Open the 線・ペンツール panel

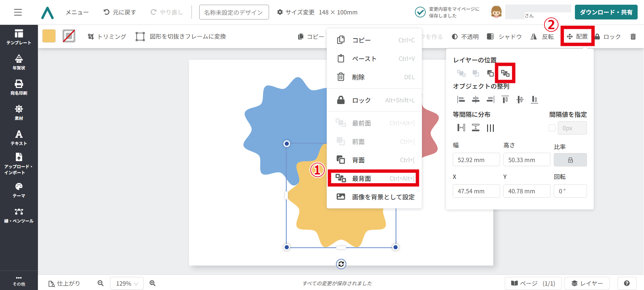click(x=19, y=215)
